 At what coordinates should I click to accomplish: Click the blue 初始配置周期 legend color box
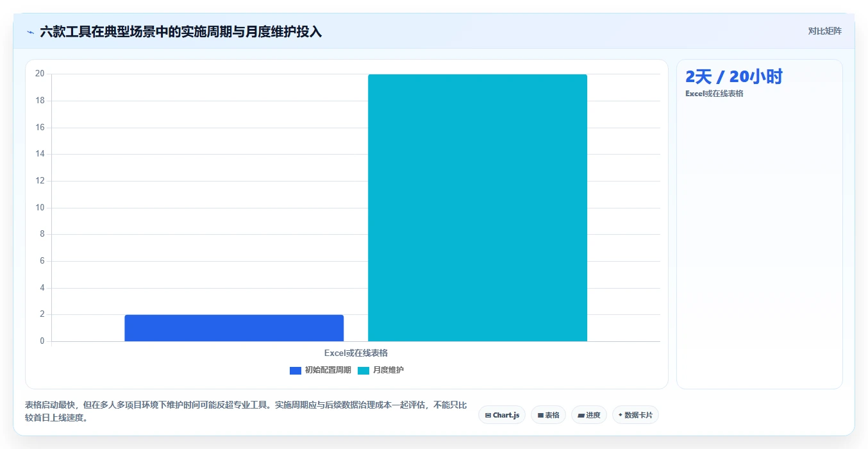tap(296, 371)
